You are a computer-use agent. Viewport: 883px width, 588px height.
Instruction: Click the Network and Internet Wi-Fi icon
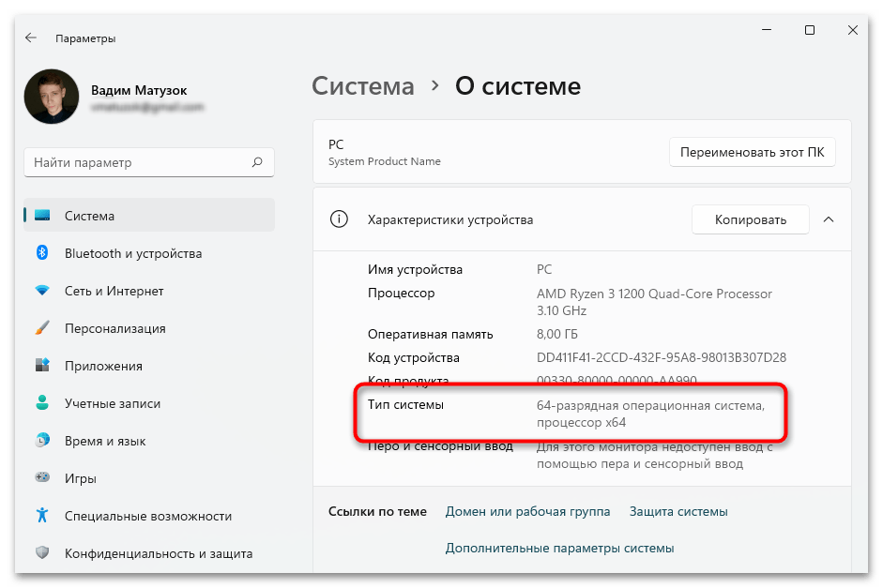(x=42, y=291)
